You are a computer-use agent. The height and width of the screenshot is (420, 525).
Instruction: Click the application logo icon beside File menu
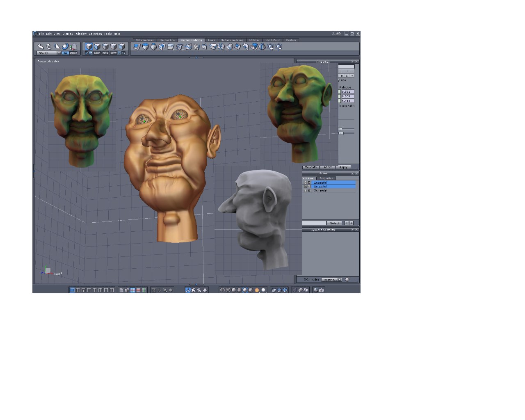(35, 34)
